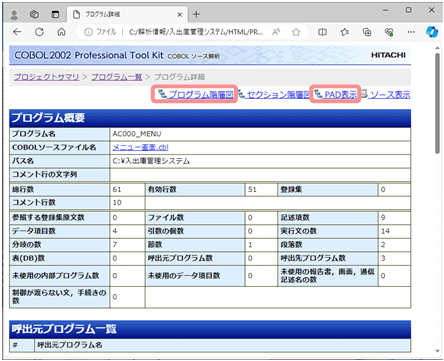The height and width of the screenshot is (361, 444).
Task: Open the tab actions menu icon
Action: (55, 14)
